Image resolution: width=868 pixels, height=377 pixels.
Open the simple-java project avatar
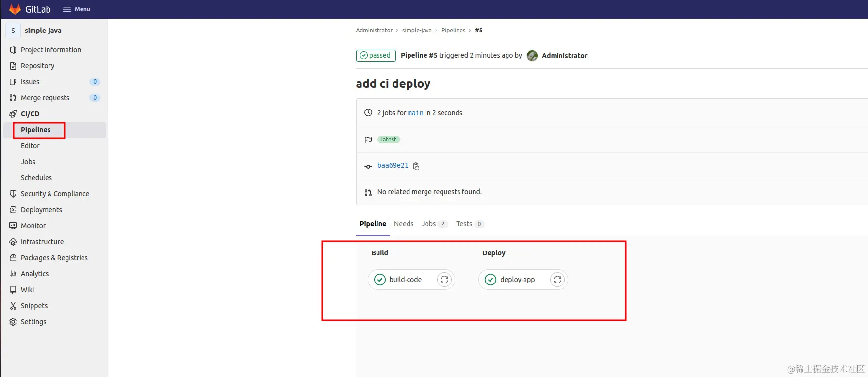13,31
